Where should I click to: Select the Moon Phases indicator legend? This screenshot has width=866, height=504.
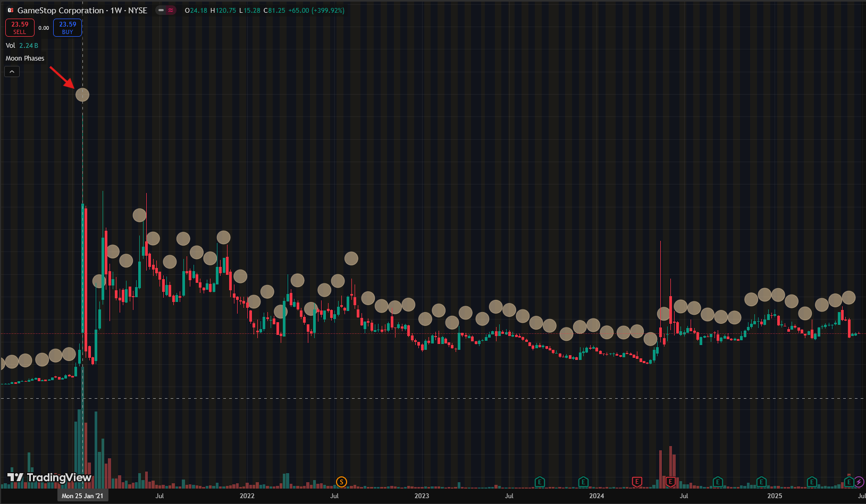pyautogui.click(x=25, y=58)
